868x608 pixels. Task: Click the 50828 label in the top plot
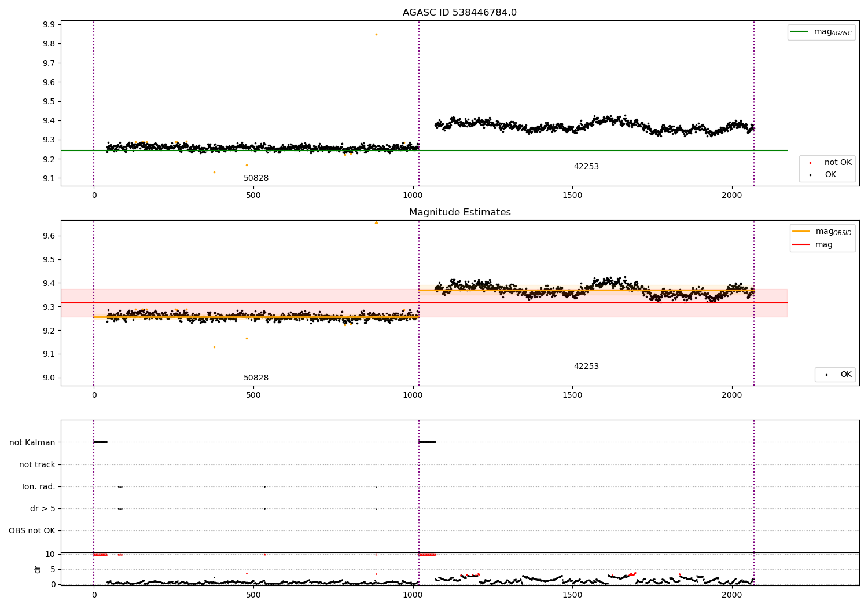256,178
